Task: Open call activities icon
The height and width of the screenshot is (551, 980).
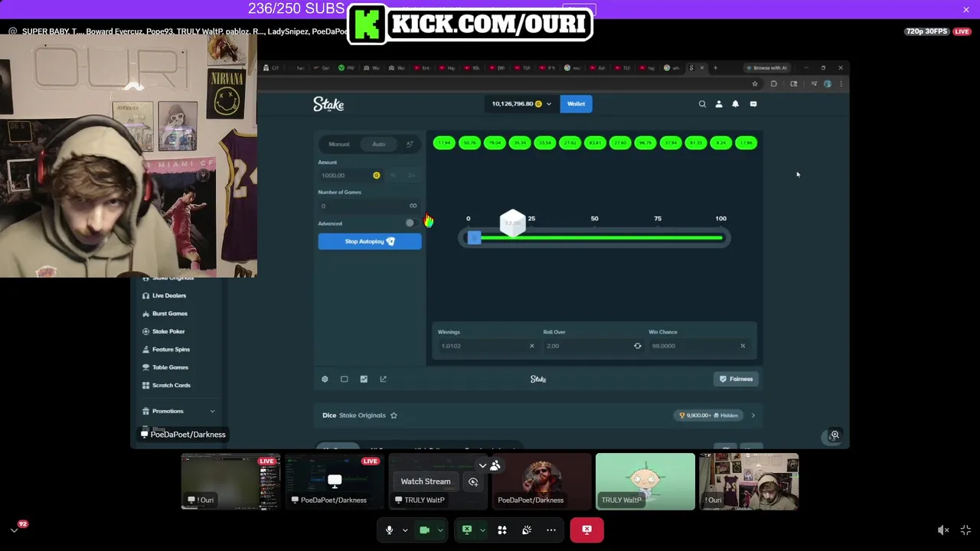Action: (502, 530)
